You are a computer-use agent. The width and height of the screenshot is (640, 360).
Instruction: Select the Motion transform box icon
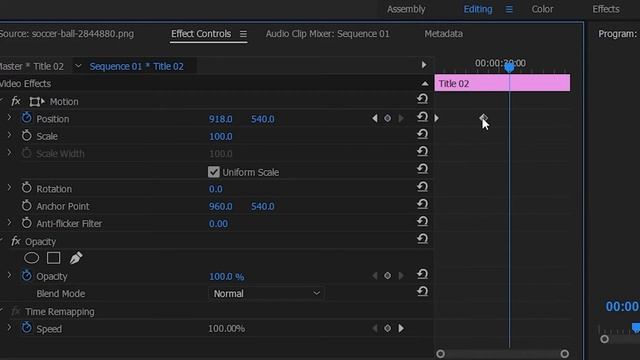[37, 102]
